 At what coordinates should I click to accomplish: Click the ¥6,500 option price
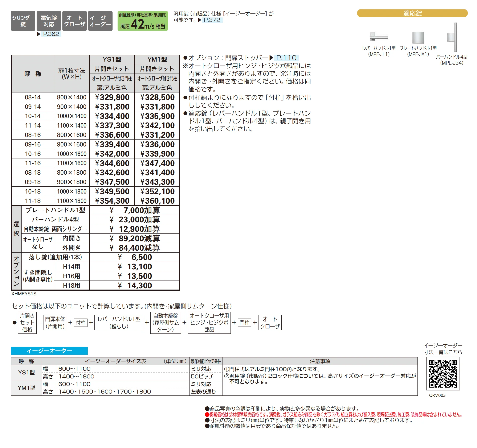coord(134,257)
